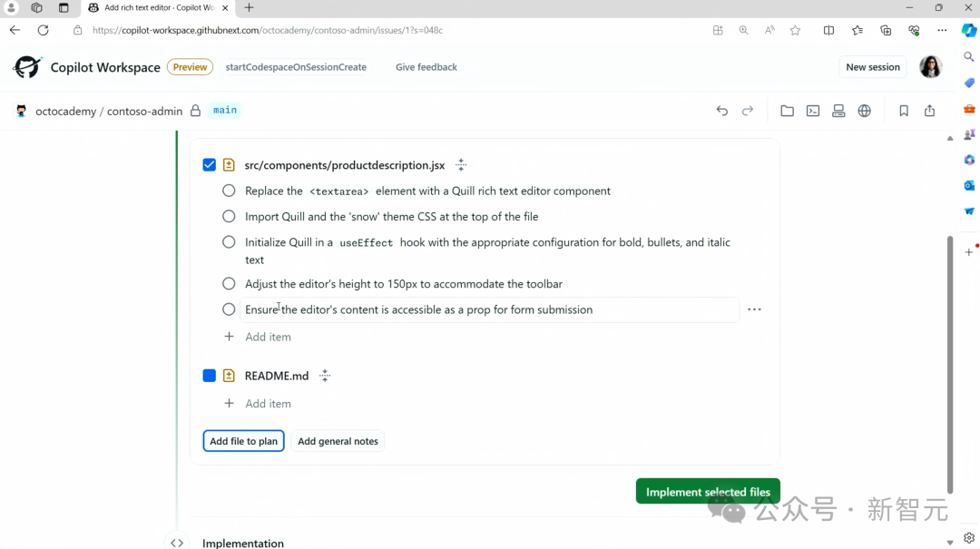
Task: Bookmark this session using the bookmark icon
Action: click(x=904, y=111)
